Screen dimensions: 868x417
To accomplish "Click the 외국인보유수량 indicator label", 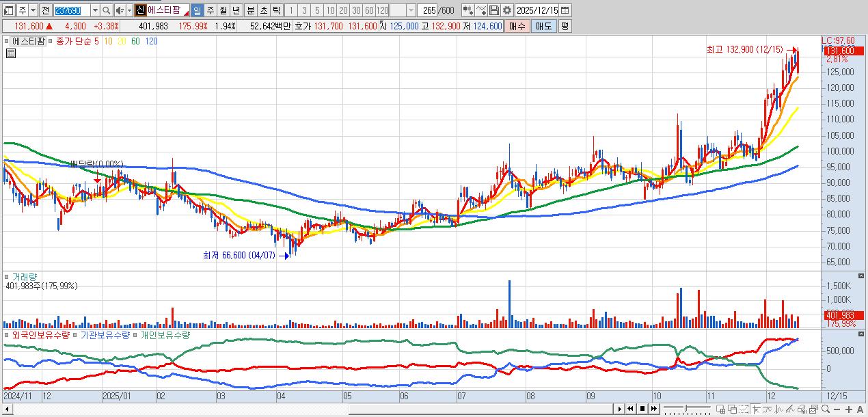I will 40,336.
